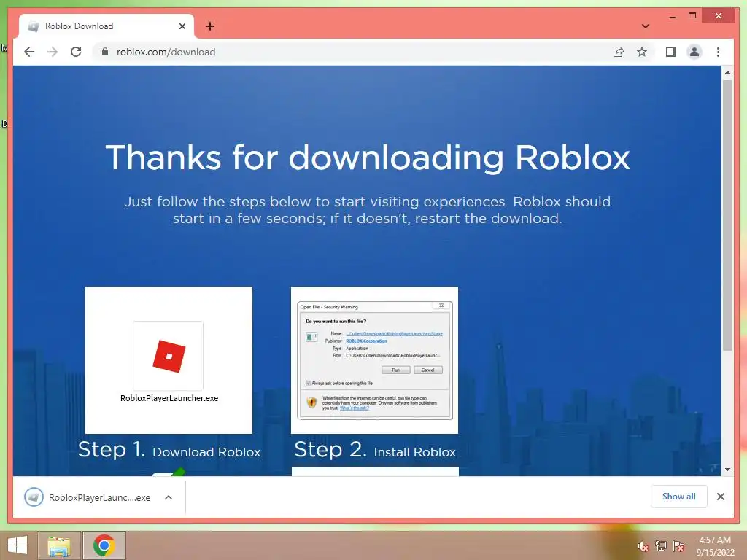Open the Chrome side panel
Screen dimensions: 747x560
pos(671,52)
